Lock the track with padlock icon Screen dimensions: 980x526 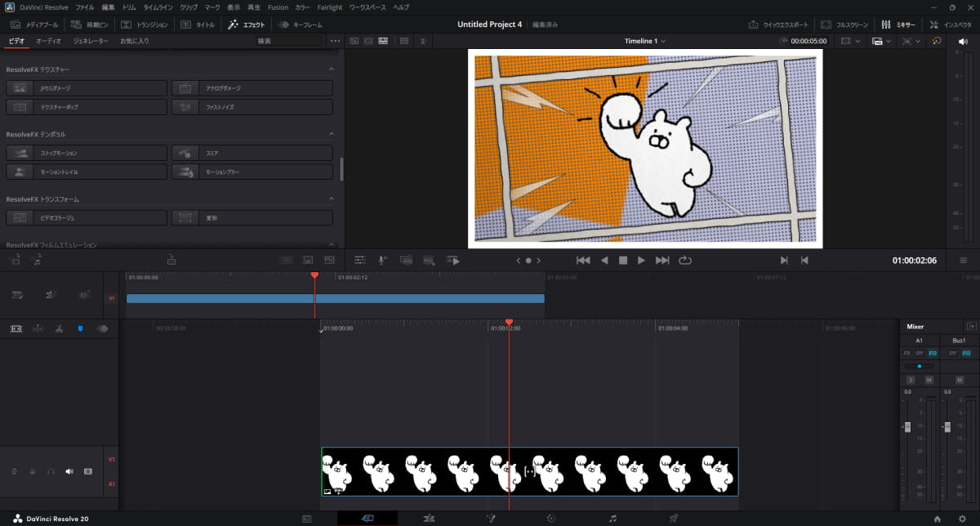pyautogui.click(x=33, y=471)
